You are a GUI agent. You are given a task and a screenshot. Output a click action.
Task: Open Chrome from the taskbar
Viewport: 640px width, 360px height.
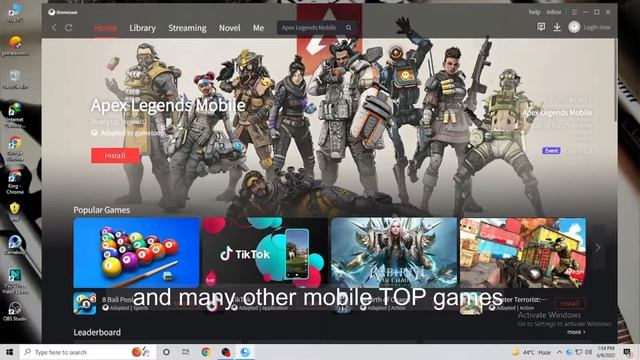tap(206, 352)
